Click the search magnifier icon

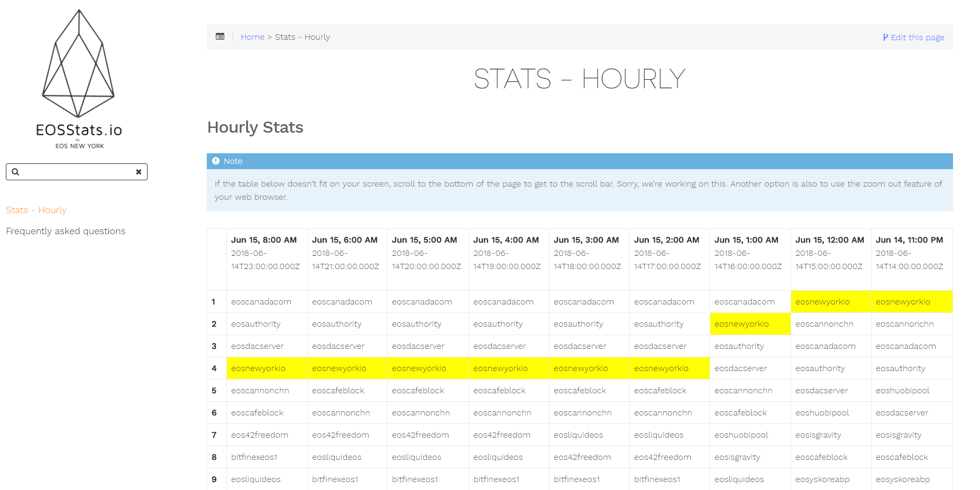(15, 172)
